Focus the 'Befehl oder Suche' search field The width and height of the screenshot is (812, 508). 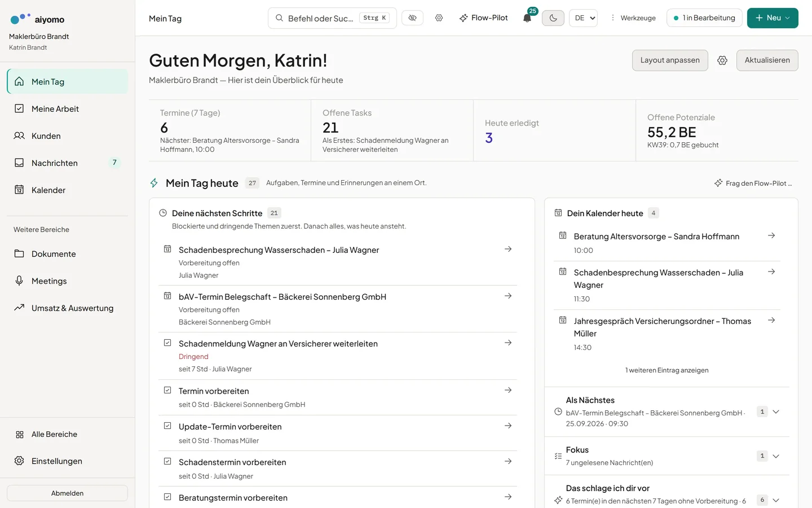coord(332,18)
